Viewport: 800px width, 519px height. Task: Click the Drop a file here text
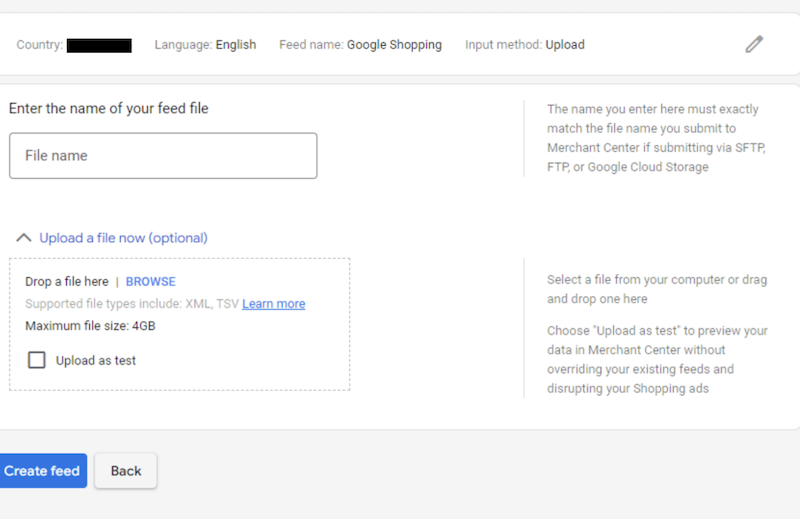tap(67, 282)
